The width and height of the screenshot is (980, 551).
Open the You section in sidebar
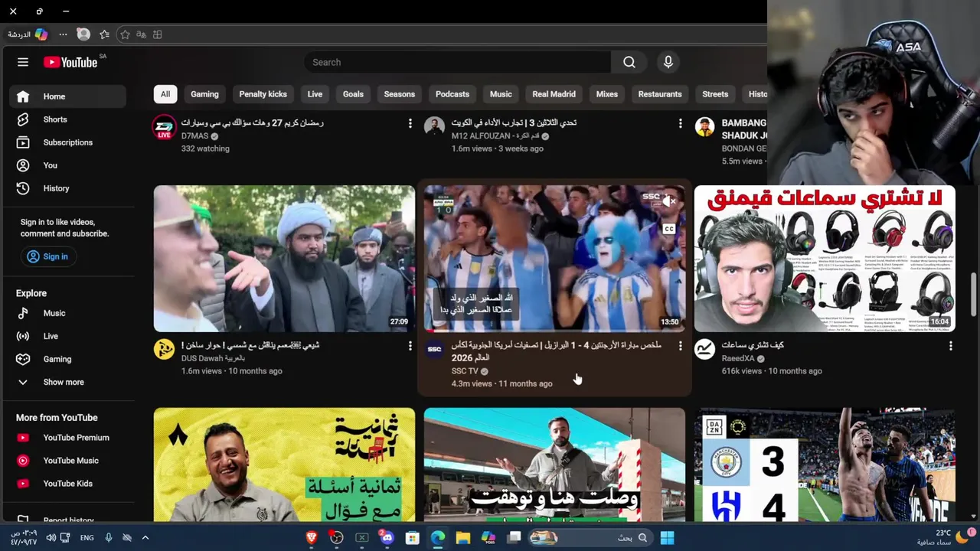(x=67, y=165)
